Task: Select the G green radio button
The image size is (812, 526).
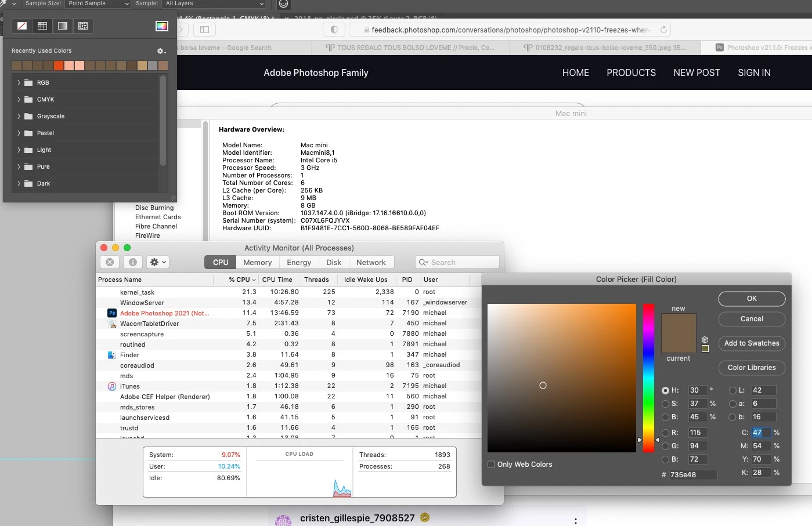Action: coord(665,446)
